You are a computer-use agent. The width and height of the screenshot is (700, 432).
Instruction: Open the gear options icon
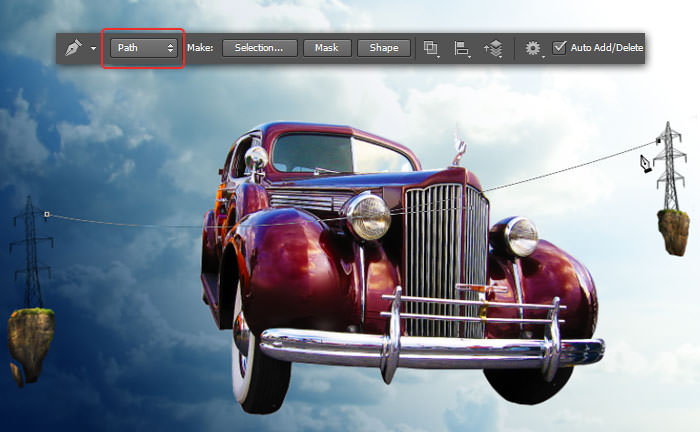pyautogui.click(x=533, y=48)
